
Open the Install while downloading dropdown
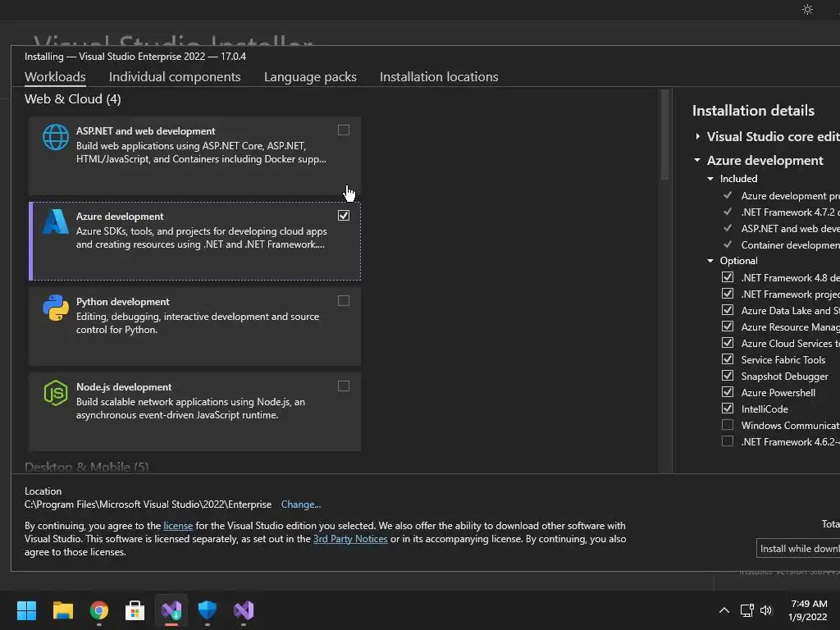(798, 549)
